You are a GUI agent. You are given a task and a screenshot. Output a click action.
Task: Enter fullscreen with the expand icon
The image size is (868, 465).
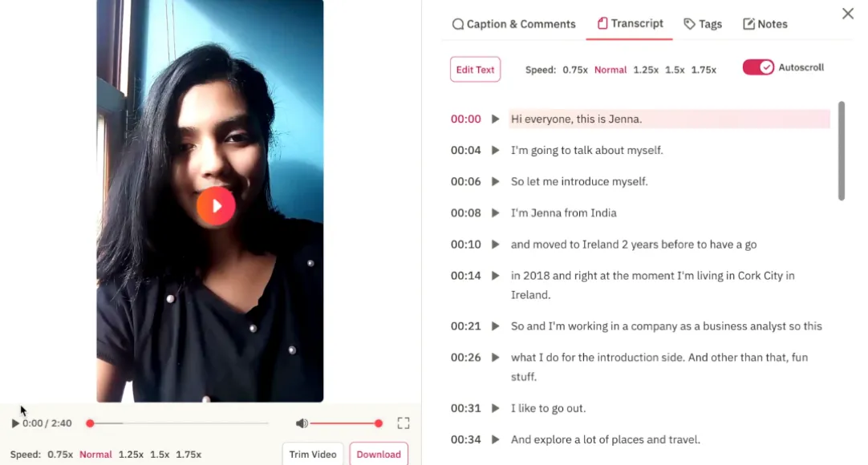(404, 423)
